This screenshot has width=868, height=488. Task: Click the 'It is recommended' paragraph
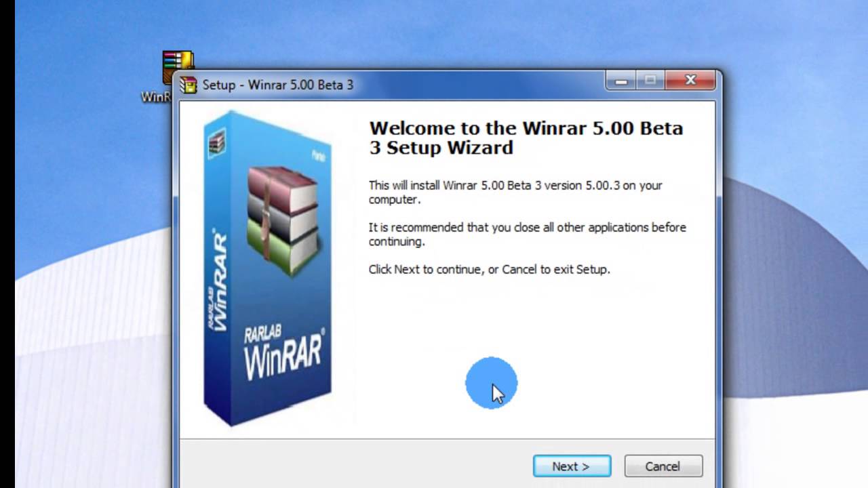(527, 234)
